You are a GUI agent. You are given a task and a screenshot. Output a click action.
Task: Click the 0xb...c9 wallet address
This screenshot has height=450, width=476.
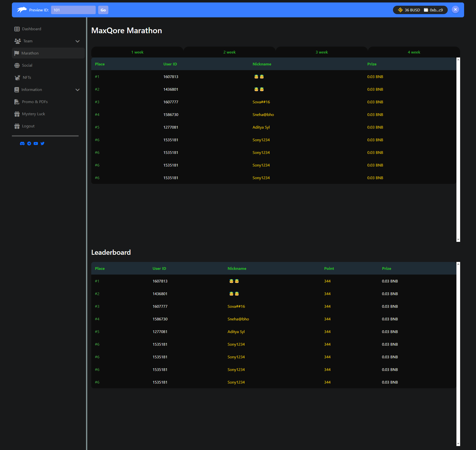(x=436, y=10)
